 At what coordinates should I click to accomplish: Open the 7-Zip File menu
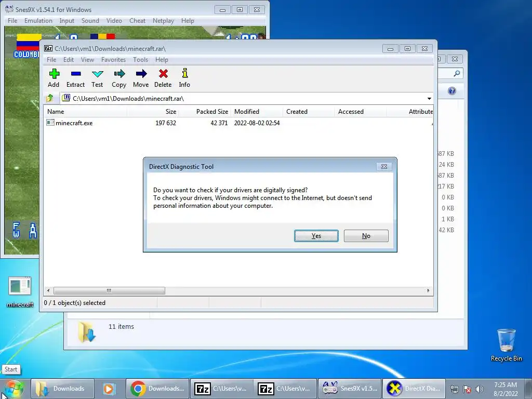(51, 60)
